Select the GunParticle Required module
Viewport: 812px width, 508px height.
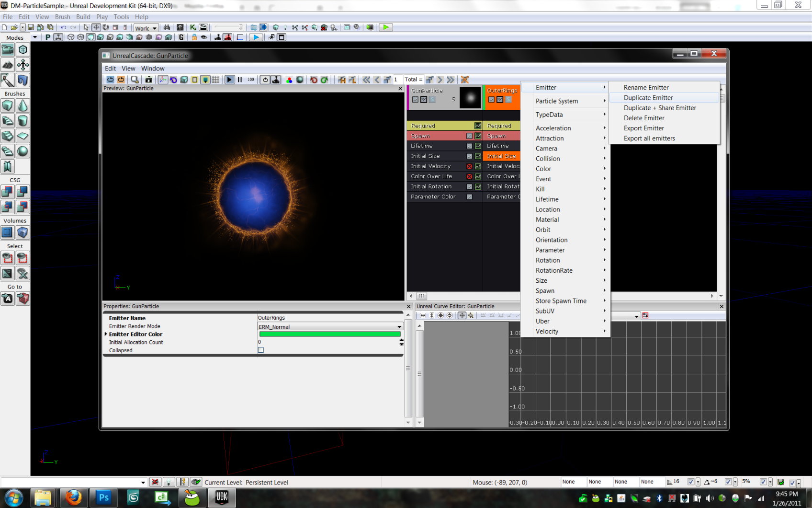coord(444,126)
